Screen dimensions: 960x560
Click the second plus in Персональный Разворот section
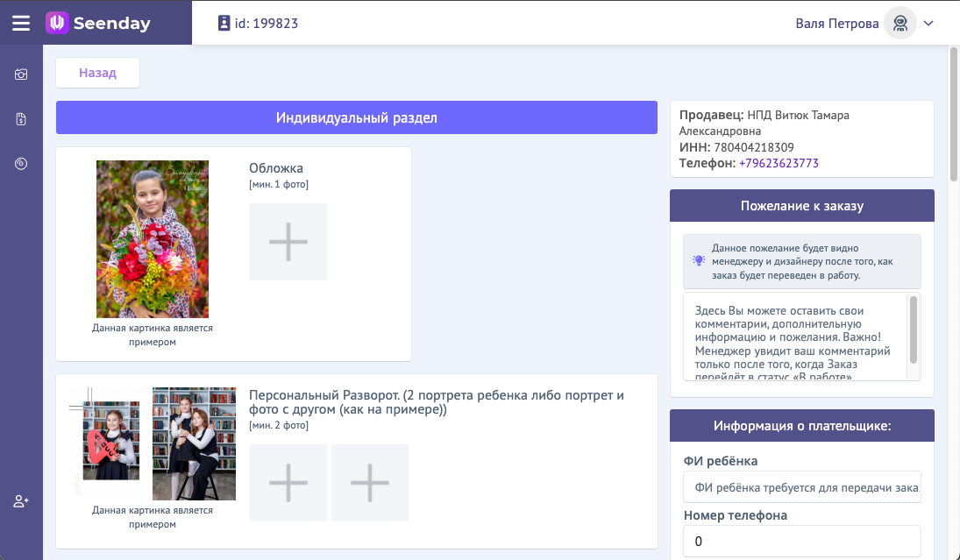pyautogui.click(x=369, y=483)
